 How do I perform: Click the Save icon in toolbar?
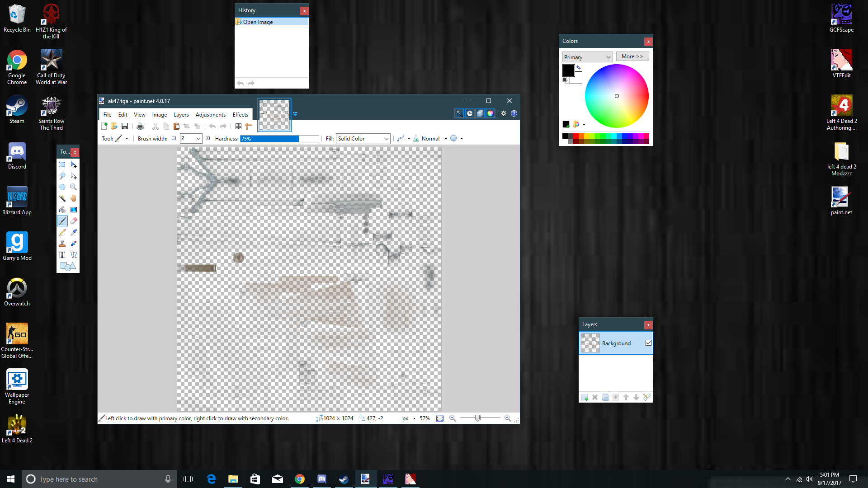click(125, 127)
